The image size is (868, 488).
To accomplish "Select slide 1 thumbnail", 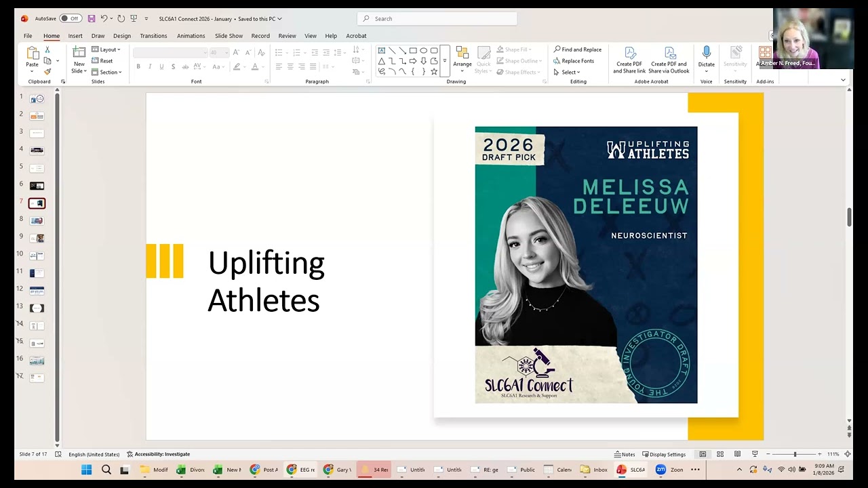I will coord(37,98).
